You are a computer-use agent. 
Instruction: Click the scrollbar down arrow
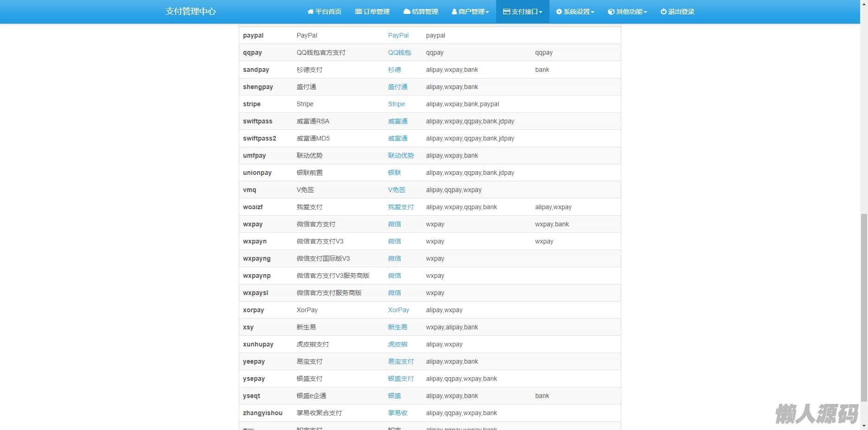pyautogui.click(x=864, y=426)
